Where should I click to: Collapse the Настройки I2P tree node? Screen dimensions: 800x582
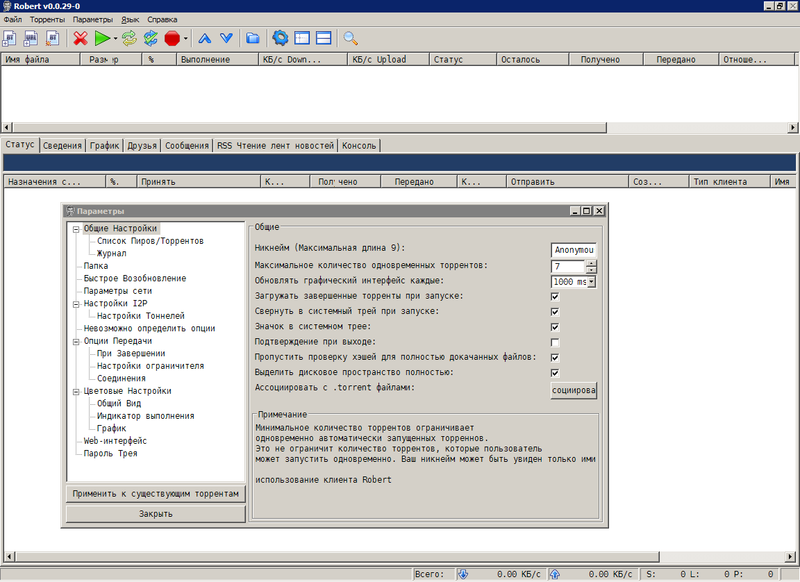(76, 304)
